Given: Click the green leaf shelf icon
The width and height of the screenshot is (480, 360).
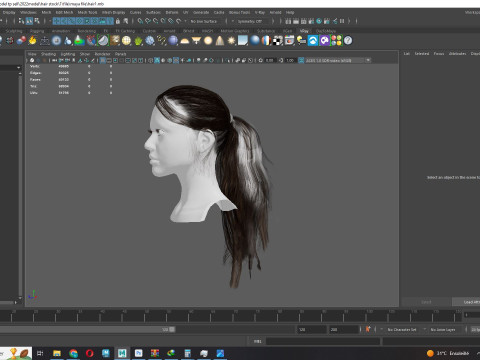Looking at the screenshot, I should [138, 41].
